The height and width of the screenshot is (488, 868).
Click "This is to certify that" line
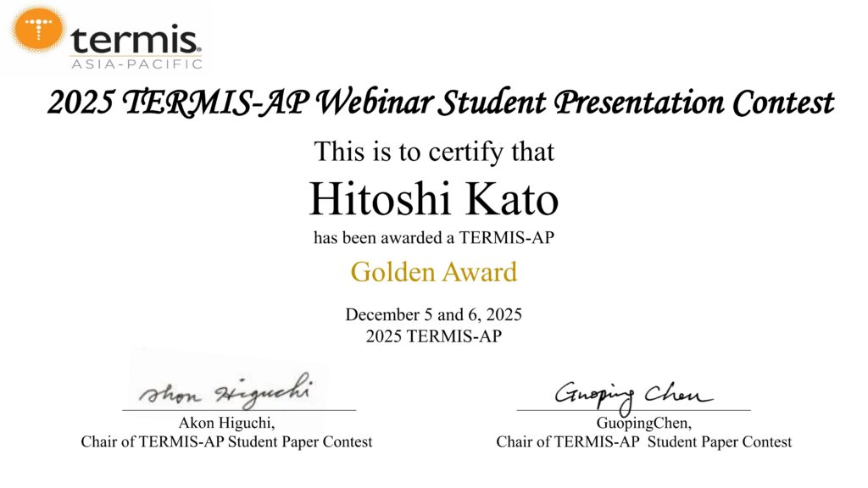tap(434, 152)
